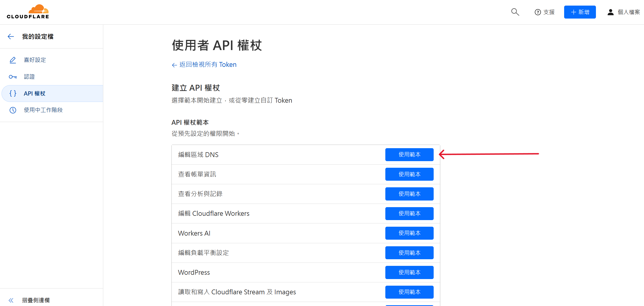
Task: Click the 編輯區域 DNS row label
Action: 198,155
